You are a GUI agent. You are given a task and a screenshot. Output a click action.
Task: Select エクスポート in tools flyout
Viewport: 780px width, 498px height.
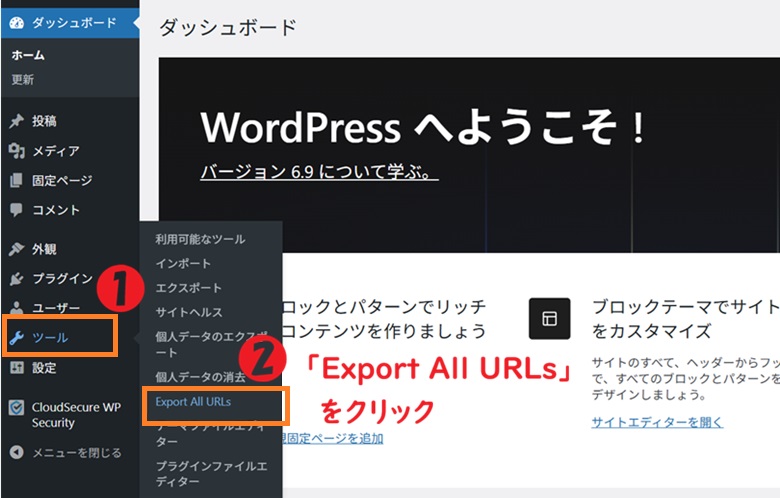(189, 288)
